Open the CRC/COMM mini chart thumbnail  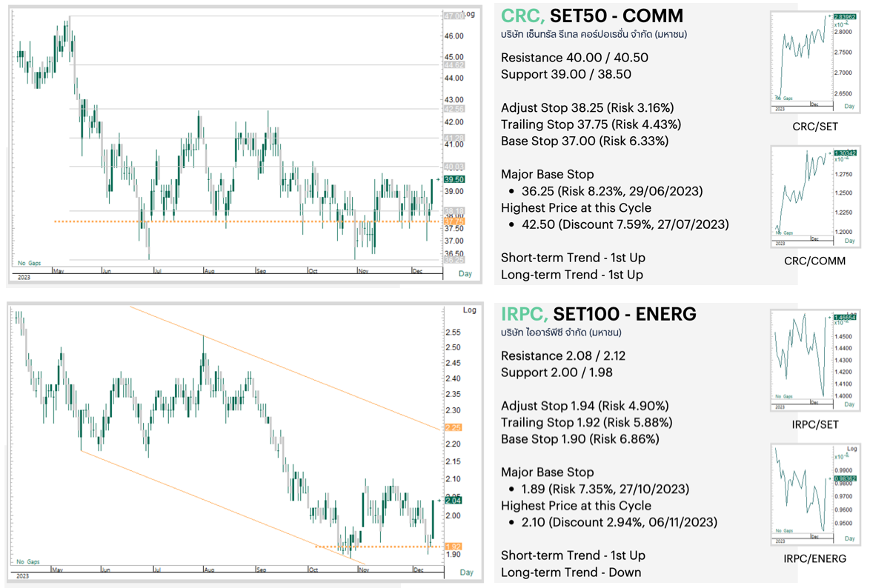click(x=815, y=196)
